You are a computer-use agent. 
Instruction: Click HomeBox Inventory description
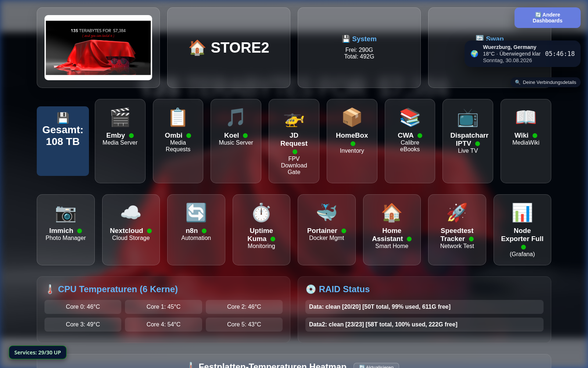pos(352,151)
